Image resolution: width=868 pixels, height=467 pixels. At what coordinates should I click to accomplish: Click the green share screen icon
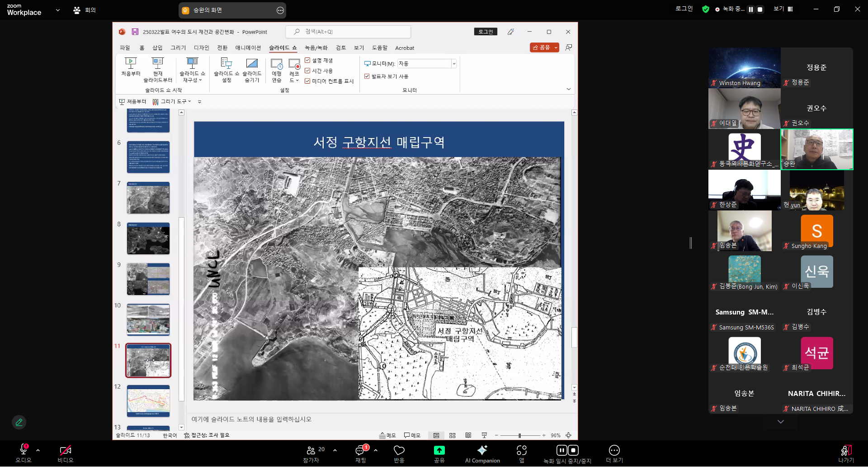coord(439,450)
